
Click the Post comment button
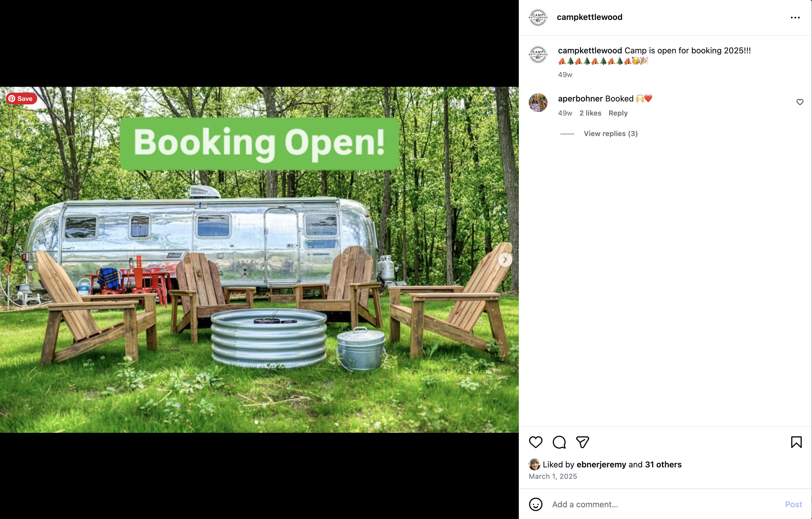point(794,504)
